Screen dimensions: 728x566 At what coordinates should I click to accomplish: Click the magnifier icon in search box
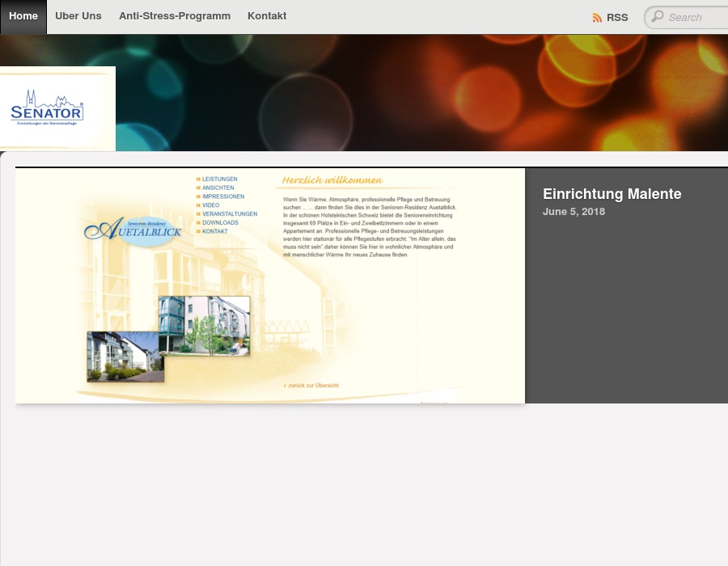[x=658, y=17]
